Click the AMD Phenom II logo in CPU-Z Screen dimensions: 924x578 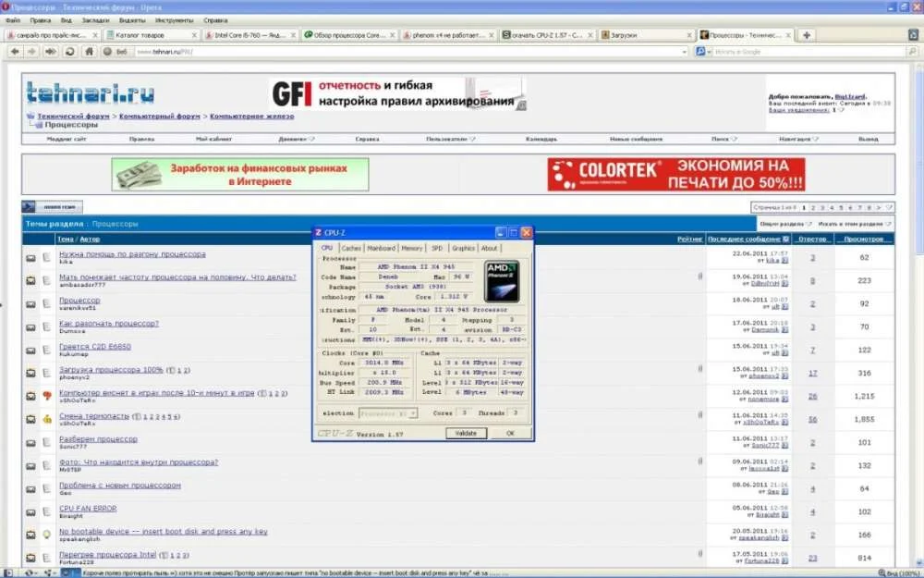502,281
